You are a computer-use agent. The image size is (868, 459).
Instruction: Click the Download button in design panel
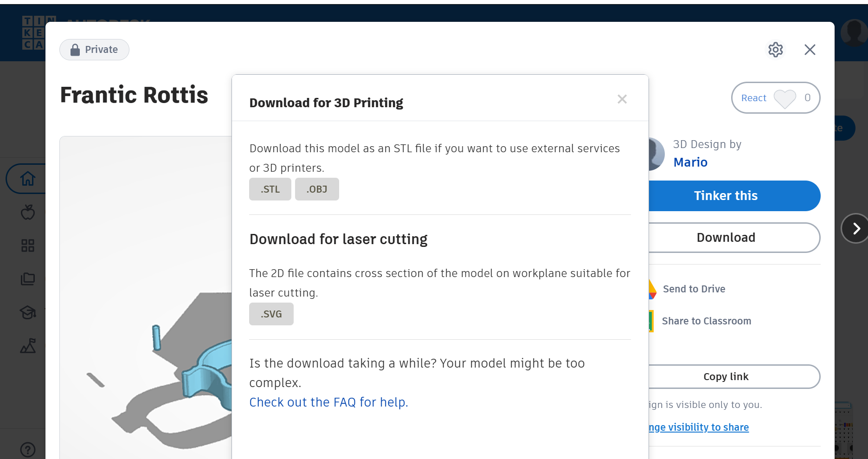734,238
